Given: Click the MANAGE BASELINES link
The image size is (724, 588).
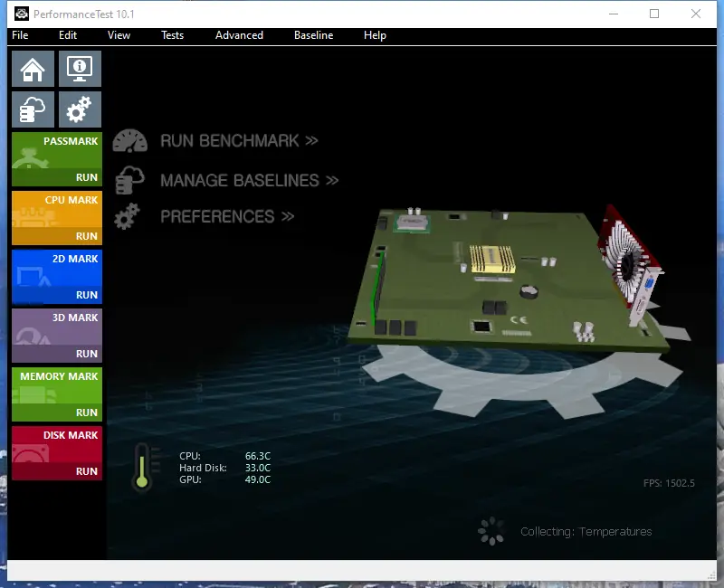Looking at the screenshot, I should (250, 180).
